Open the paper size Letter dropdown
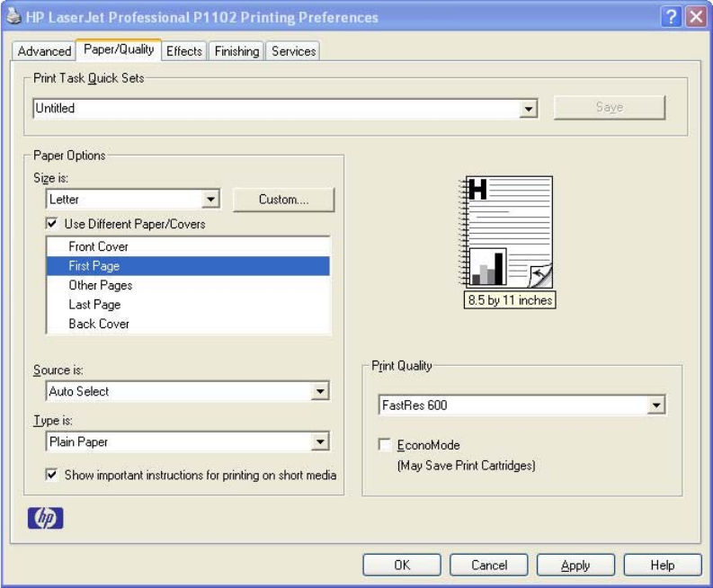The width and height of the screenshot is (713, 588). pos(210,200)
